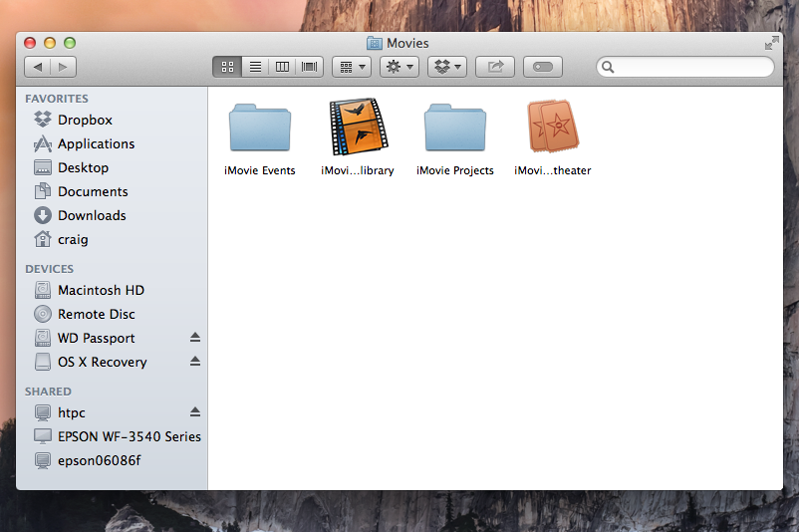Enter full screen with the corner arrows
799x532 pixels.
[x=771, y=43]
